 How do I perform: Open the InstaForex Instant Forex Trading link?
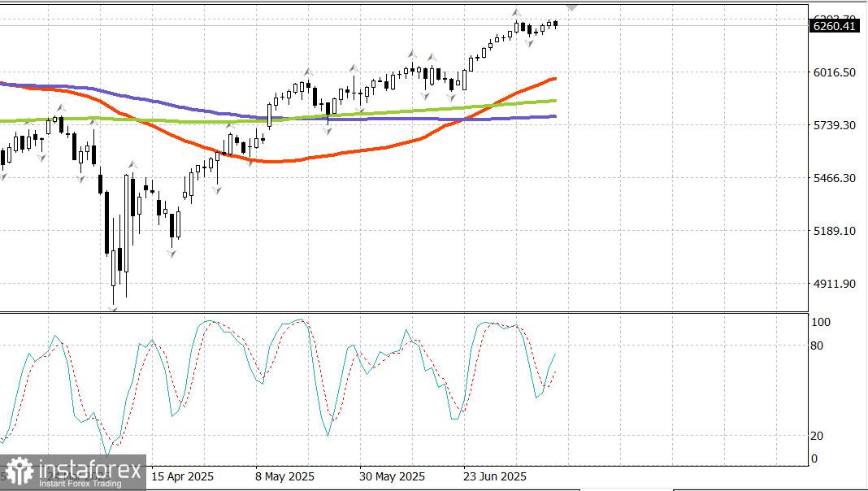tap(73, 472)
